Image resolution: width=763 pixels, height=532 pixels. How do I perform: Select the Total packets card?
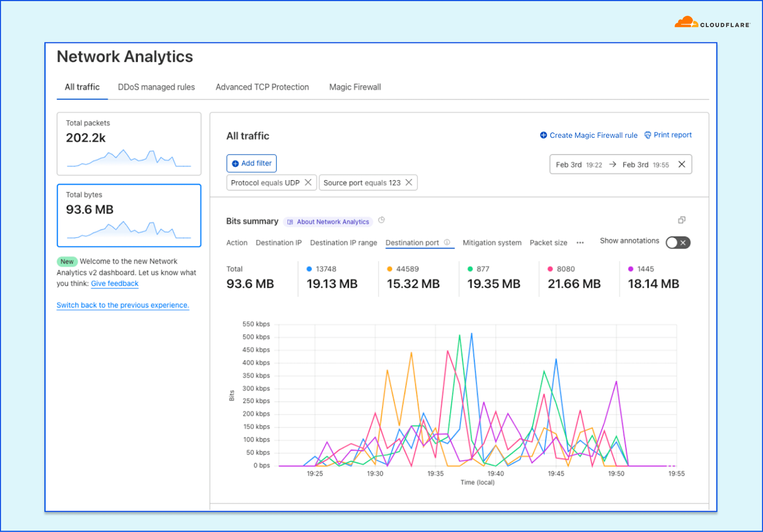pos(129,144)
